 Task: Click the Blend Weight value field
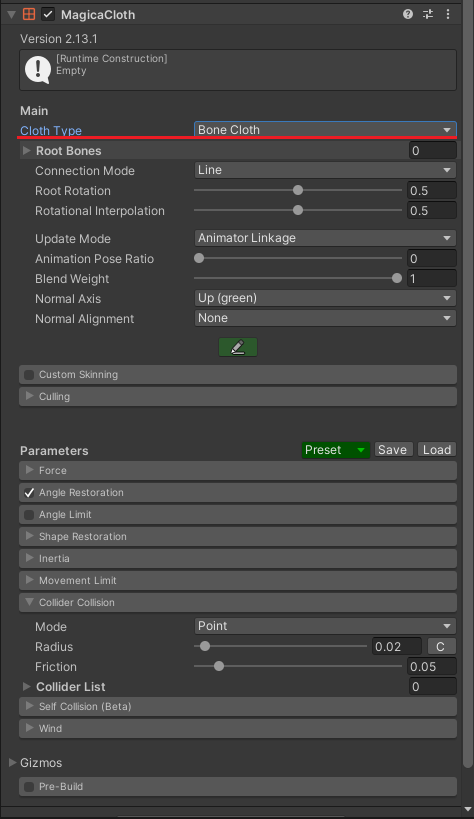point(432,278)
